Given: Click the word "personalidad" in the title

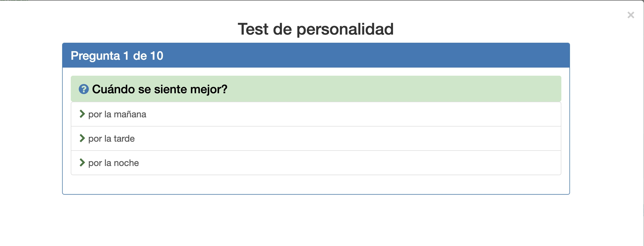Looking at the screenshot, I should point(345,29).
